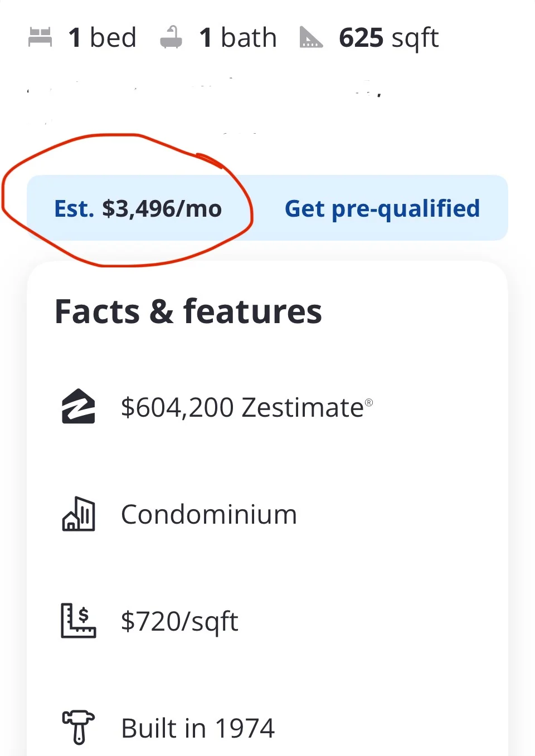
Task: Select the "1 bed" label
Action: click(102, 38)
